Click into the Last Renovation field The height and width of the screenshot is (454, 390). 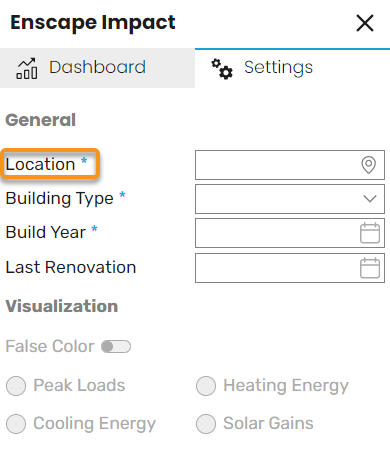(x=290, y=268)
